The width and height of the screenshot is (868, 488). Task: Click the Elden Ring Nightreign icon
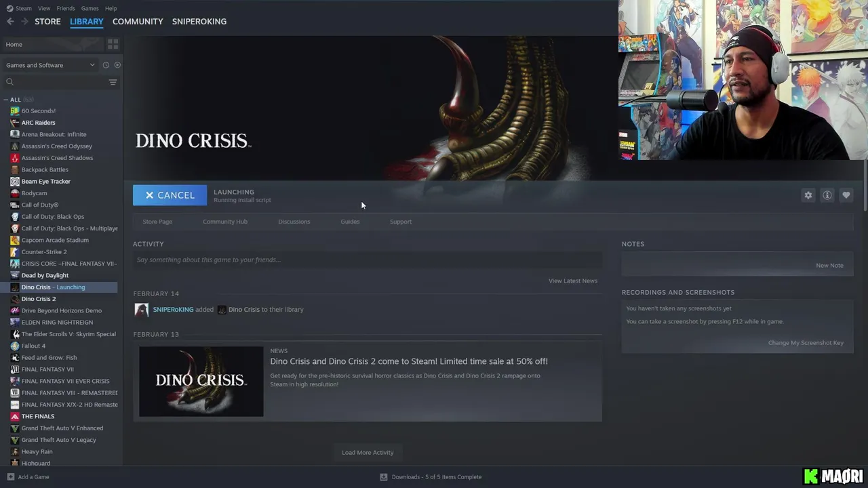(15, 323)
